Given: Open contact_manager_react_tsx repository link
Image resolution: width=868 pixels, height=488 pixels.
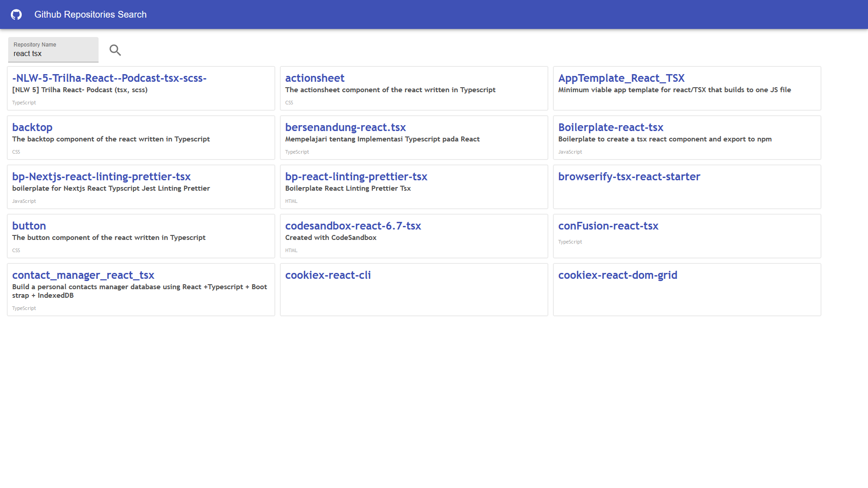Looking at the screenshot, I should point(83,275).
